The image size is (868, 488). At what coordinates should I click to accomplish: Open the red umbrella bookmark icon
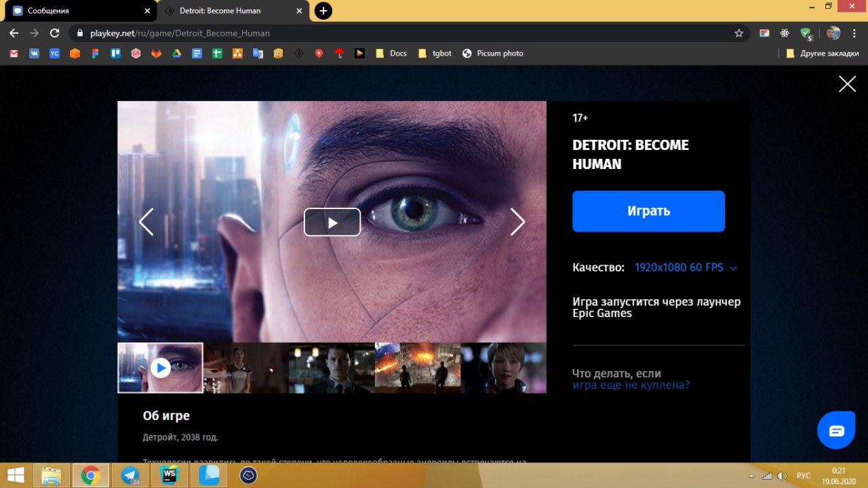coord(339,53)
